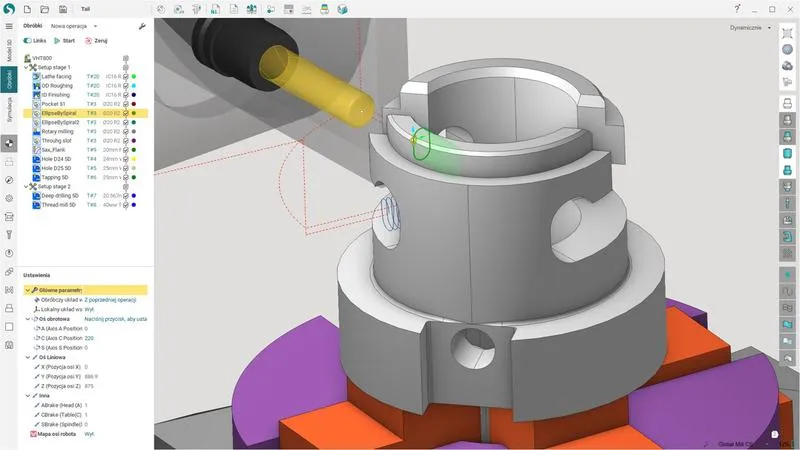Click the teal cylinder view icon
This screenshot has width=800, height=450.
click(787, 153)
